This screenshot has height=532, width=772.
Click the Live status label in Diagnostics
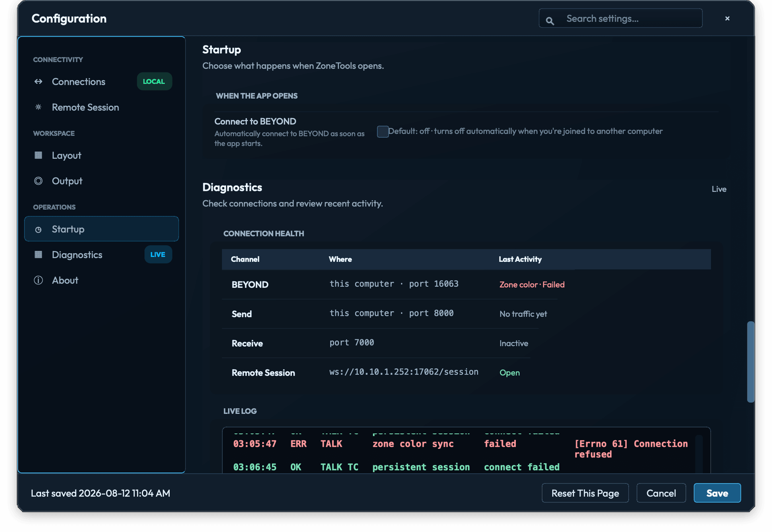click(719, 189)
